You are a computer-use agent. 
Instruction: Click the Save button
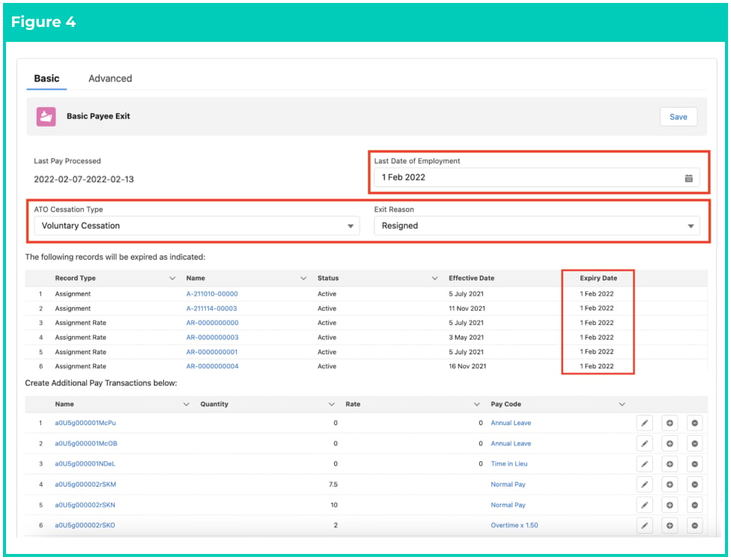pyautogui.click(x=679, y=117)
